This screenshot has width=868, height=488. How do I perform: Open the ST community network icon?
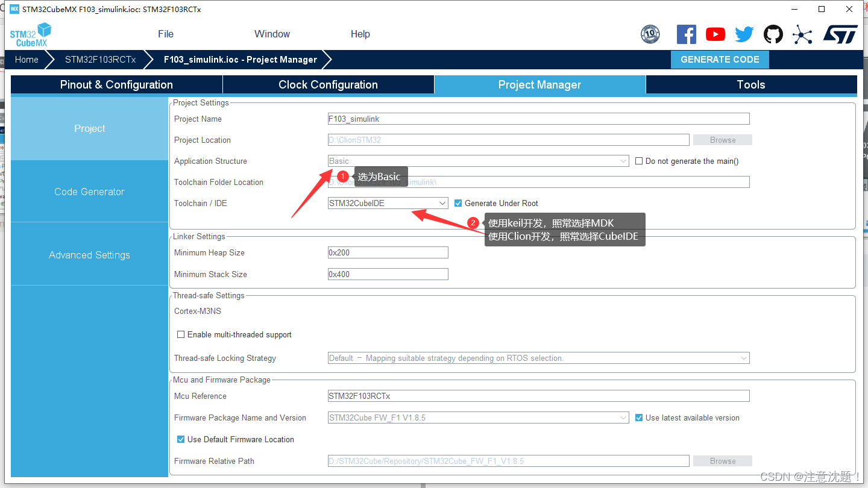tap(802, 34)
